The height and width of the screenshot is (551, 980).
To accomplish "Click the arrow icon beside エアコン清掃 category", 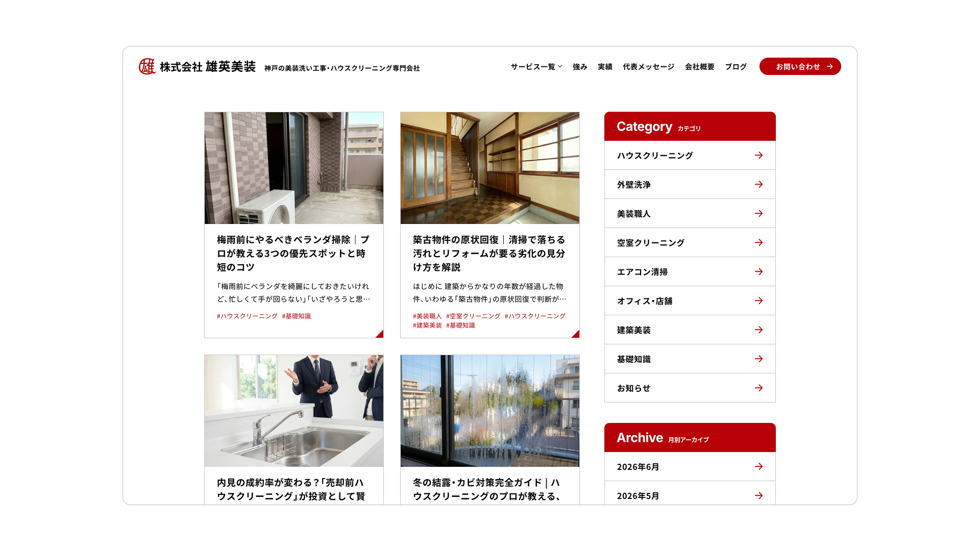I will pos(758,271).
